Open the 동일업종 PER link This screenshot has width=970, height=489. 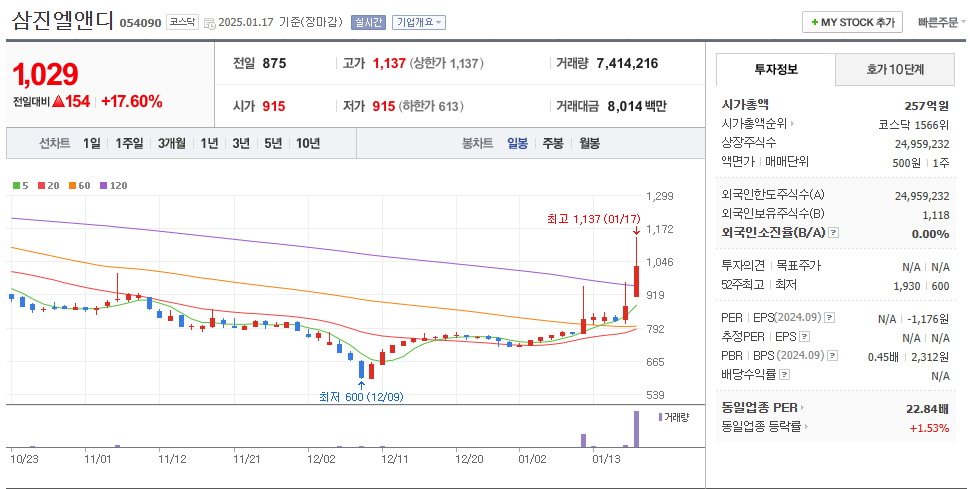[762, 408]
